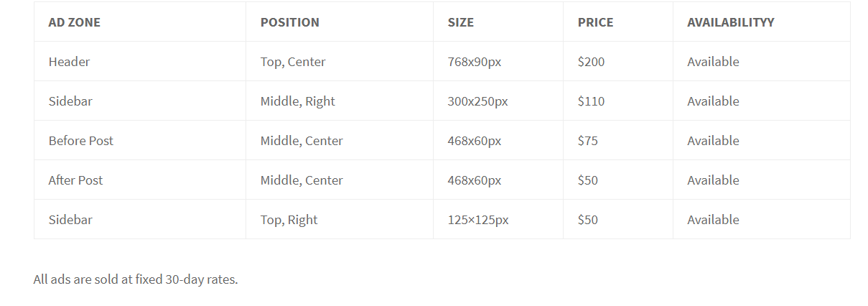868x306 pixels.
Task: Click the fixed 30-day rates note text
Action: 136,279
